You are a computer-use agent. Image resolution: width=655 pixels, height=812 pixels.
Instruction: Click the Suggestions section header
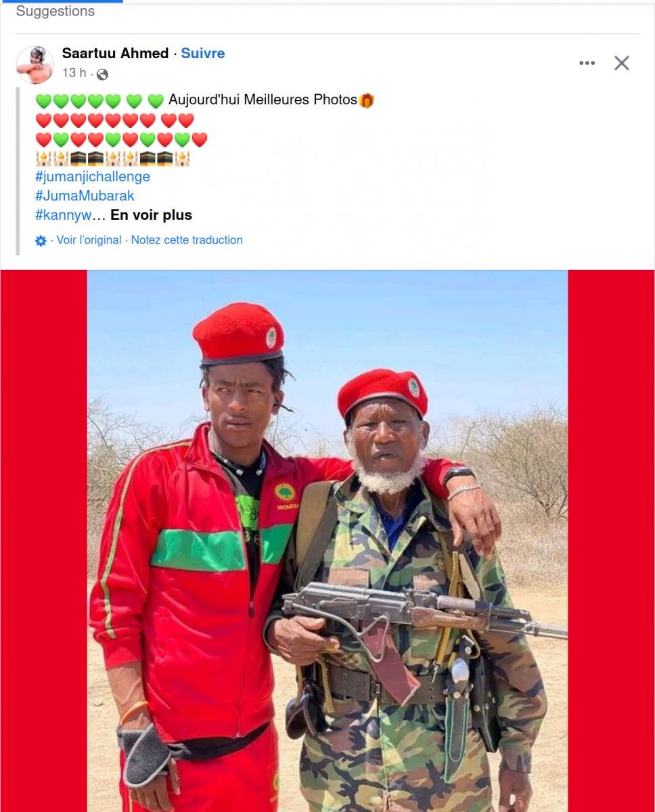55,12
